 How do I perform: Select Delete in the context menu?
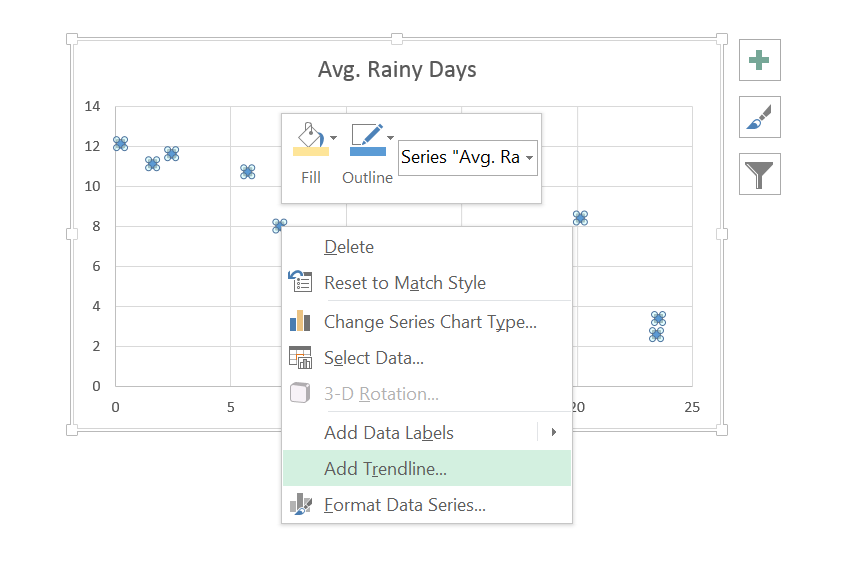coord(349,247)
